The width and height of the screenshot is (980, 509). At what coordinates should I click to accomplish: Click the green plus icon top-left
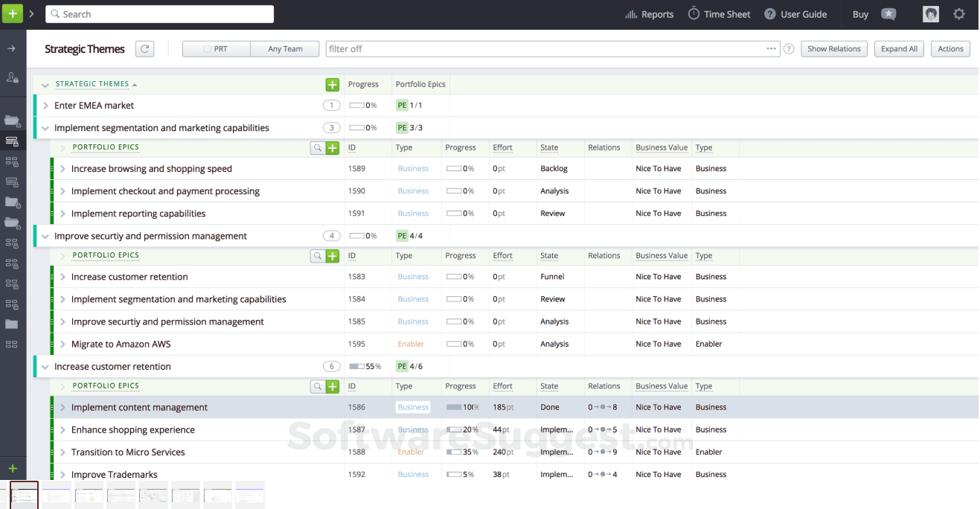click(x=12, y=13)
